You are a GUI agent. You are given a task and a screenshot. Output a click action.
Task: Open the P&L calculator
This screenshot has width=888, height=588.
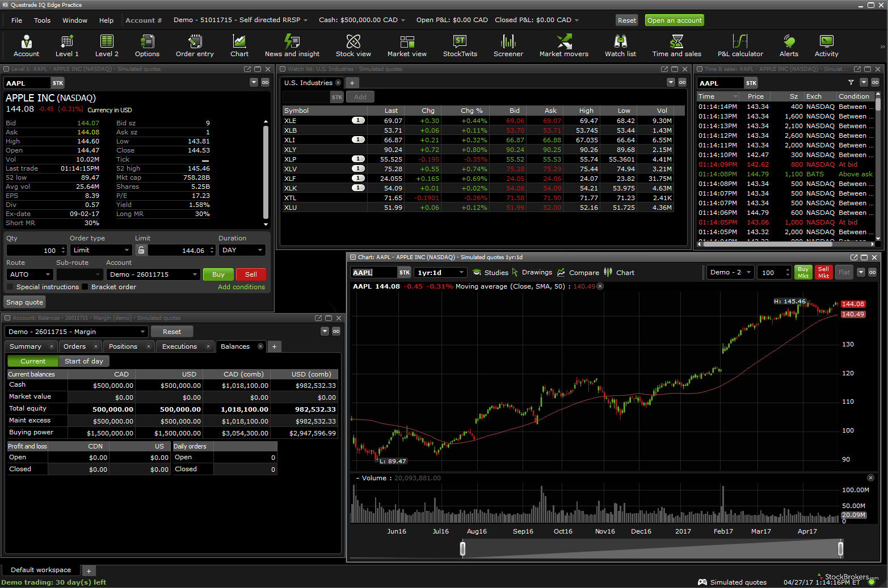740,46
